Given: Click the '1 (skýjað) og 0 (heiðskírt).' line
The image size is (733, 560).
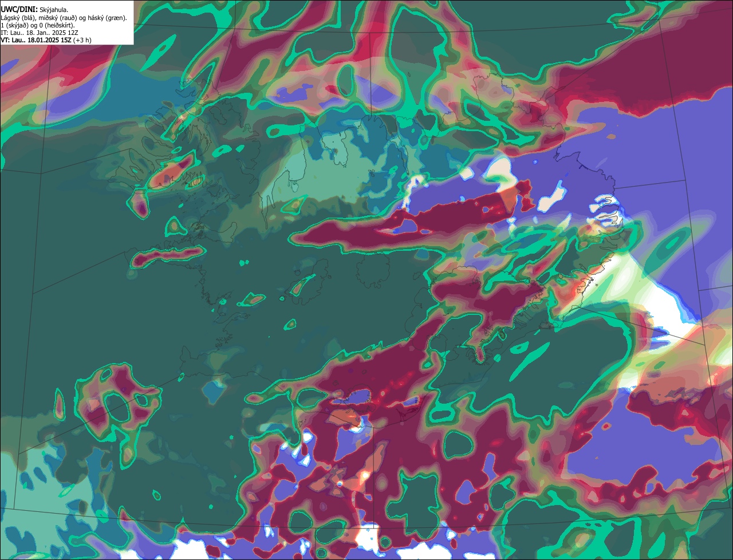Looking at the screenshot, I should click(38, 25).
